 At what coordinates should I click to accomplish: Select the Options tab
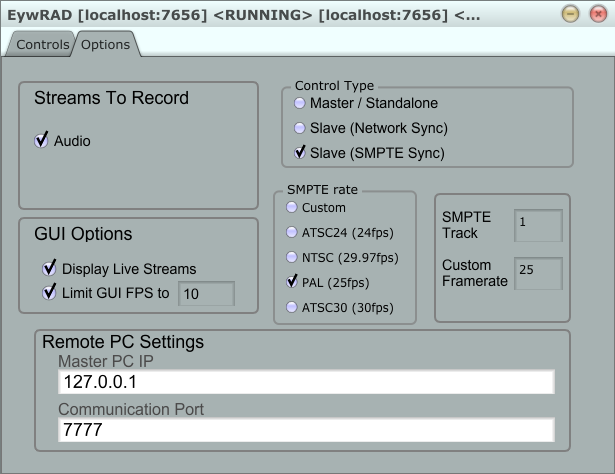click(x=105, y=44)
